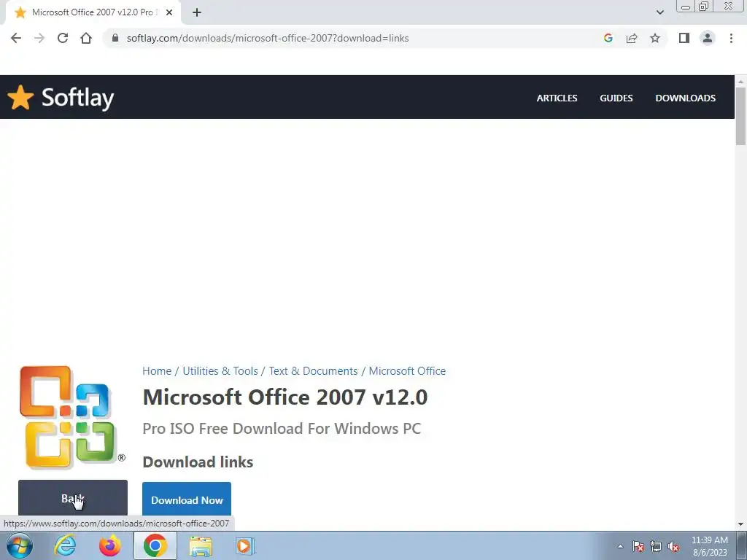Click the Google icon in the address bar
Screen dimensions: 747x560
608,38
